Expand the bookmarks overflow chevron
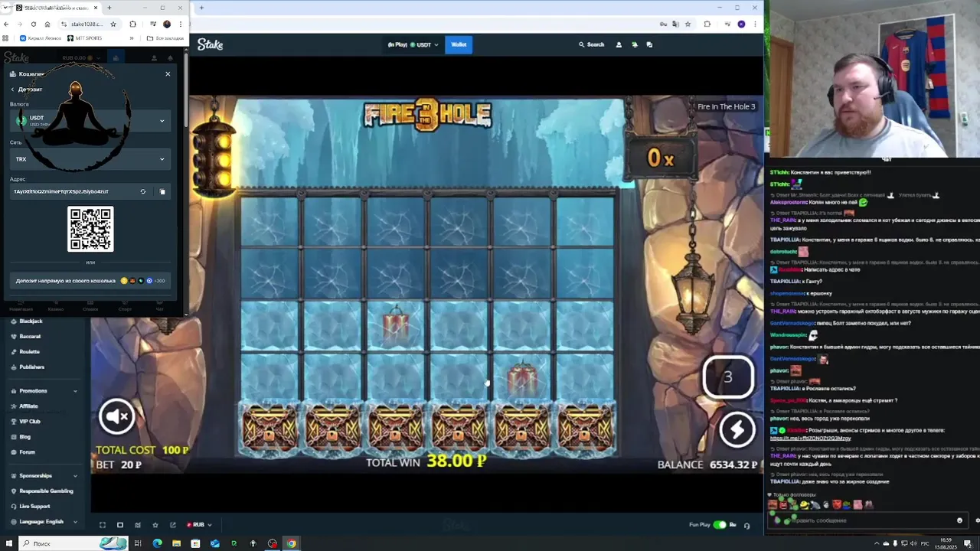Image resolution: width=980 pixels, height=551 pixels. tap(132, 38)
